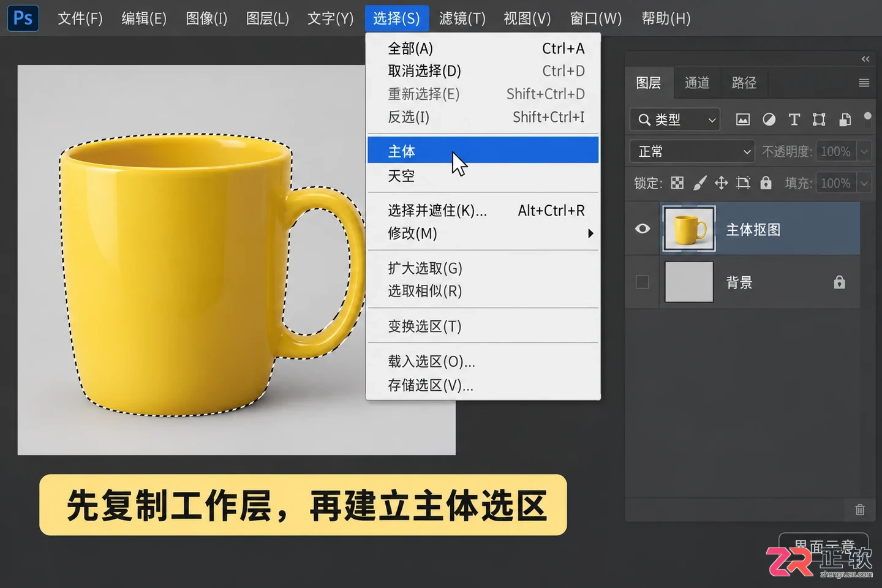
Task: Filter layers by type (T) icon
Action: point(794,119)
